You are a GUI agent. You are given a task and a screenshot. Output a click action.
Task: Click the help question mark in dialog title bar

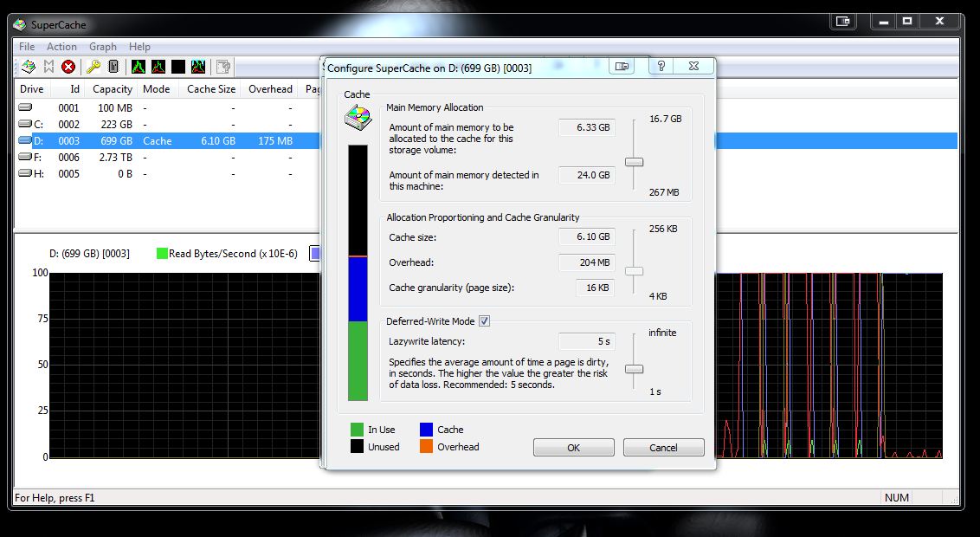(661, 67)
